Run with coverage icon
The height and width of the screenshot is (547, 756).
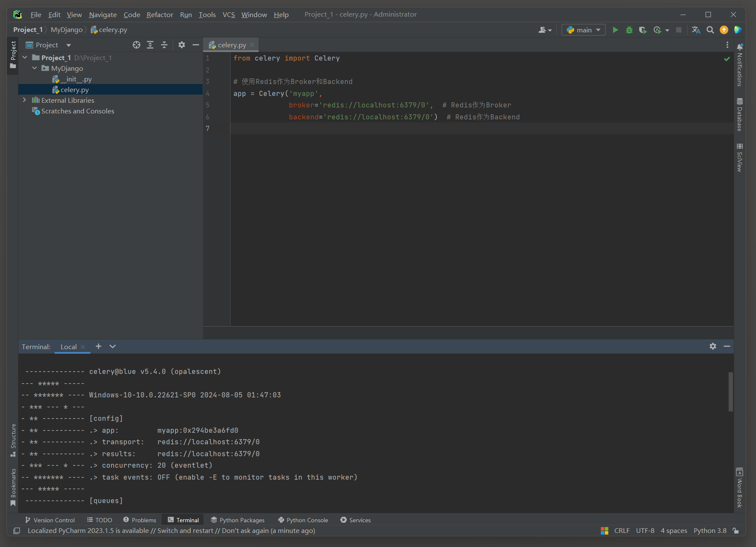[x=643, y=30]
